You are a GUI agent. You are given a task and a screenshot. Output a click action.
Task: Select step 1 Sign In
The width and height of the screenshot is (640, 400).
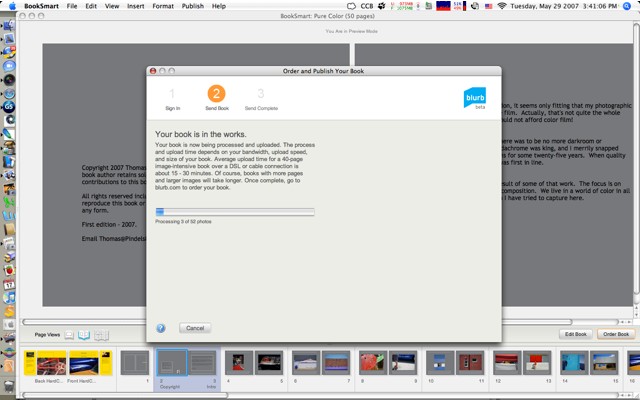click(x=172, y=99)
